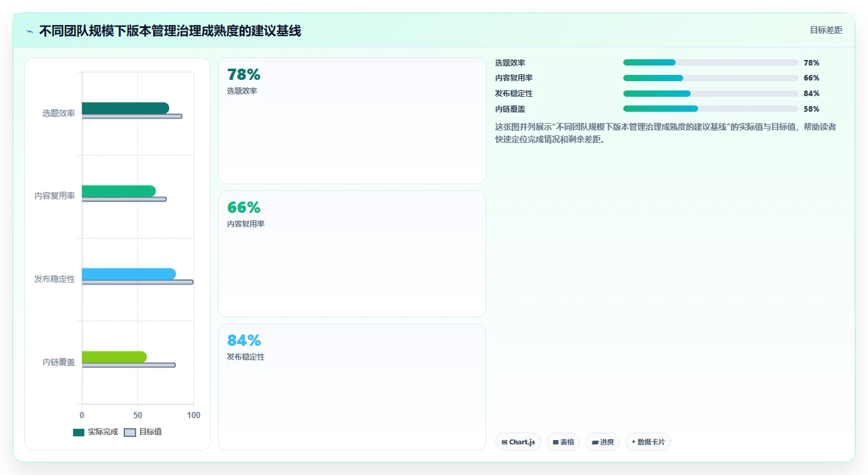Click the lime 内链覆盖 actual bar
The height and width of the screenshot is (475, 868).
(x=114, y=357)
